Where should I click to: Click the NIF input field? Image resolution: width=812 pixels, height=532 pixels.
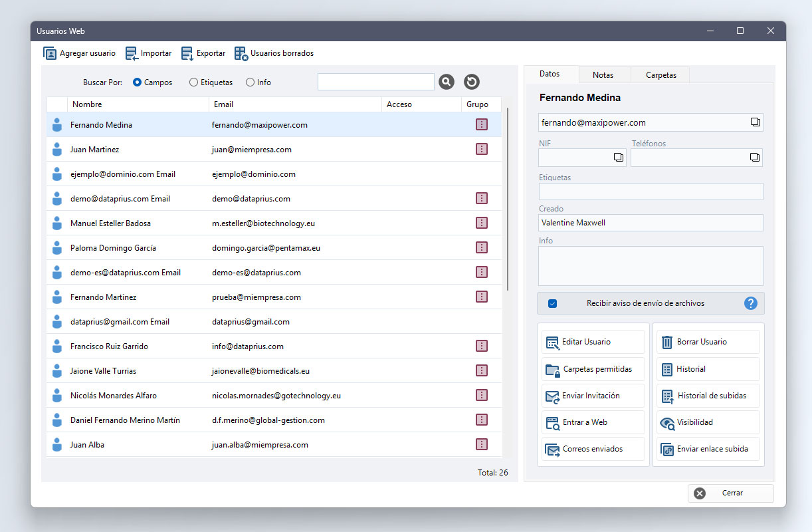(x=582, y=158)
